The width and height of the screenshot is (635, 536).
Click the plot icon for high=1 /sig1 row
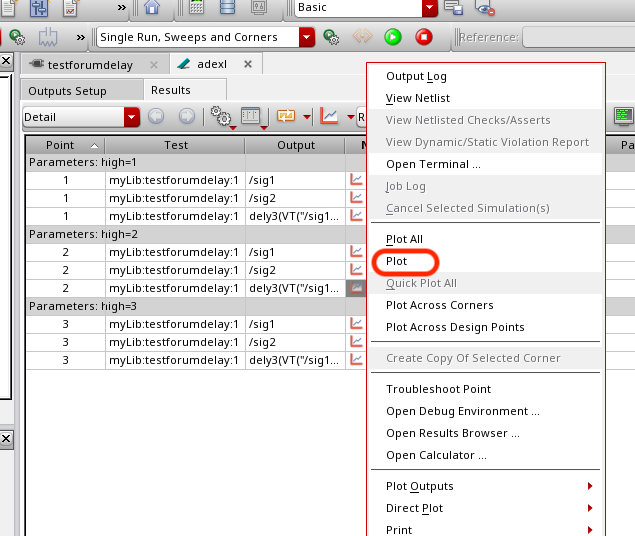[355, 180]
